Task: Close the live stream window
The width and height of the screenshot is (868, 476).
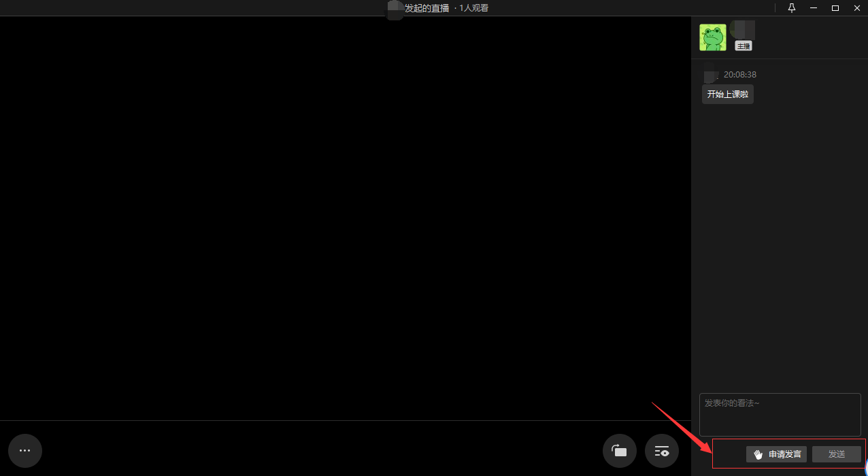Action: [857, 8]
